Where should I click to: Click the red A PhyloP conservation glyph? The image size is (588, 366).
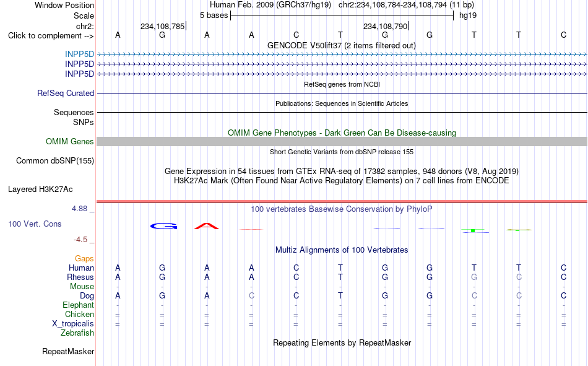click(207, 226)
